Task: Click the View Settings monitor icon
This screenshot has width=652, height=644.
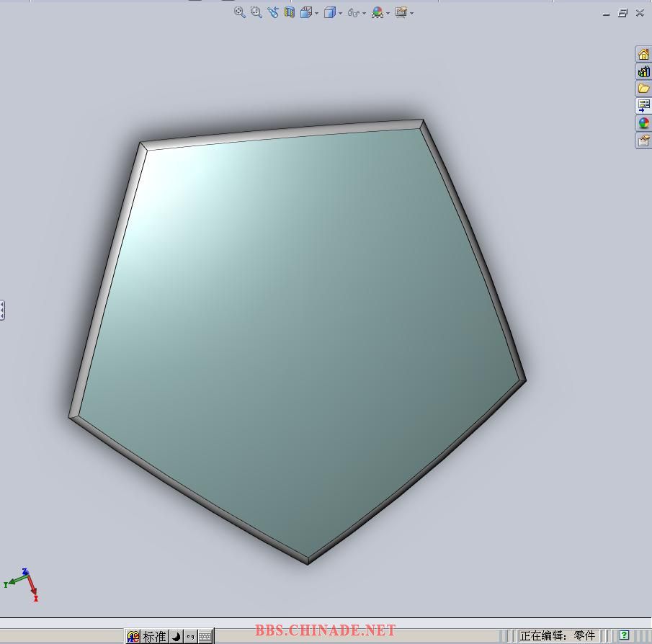Action: coord(401,12)
